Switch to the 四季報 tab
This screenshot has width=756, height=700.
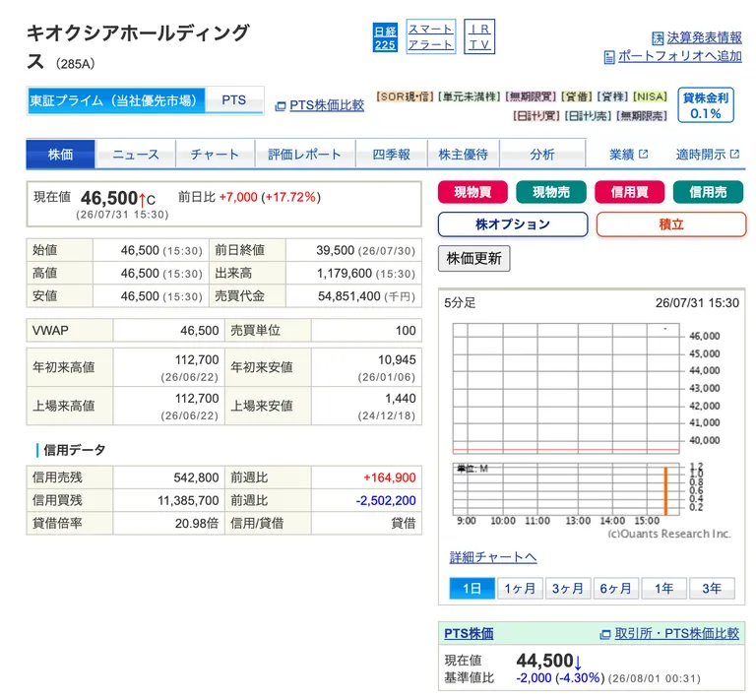(x=391, y=155)
